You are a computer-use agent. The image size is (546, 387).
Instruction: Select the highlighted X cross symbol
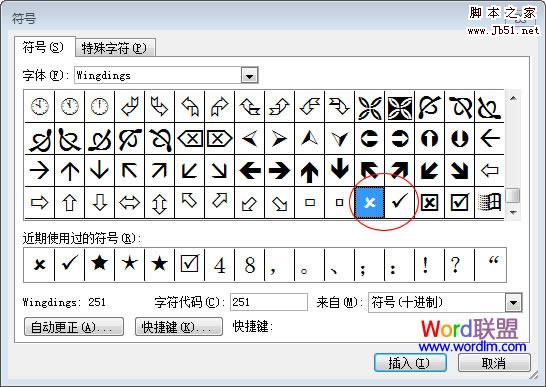(369, 202)
